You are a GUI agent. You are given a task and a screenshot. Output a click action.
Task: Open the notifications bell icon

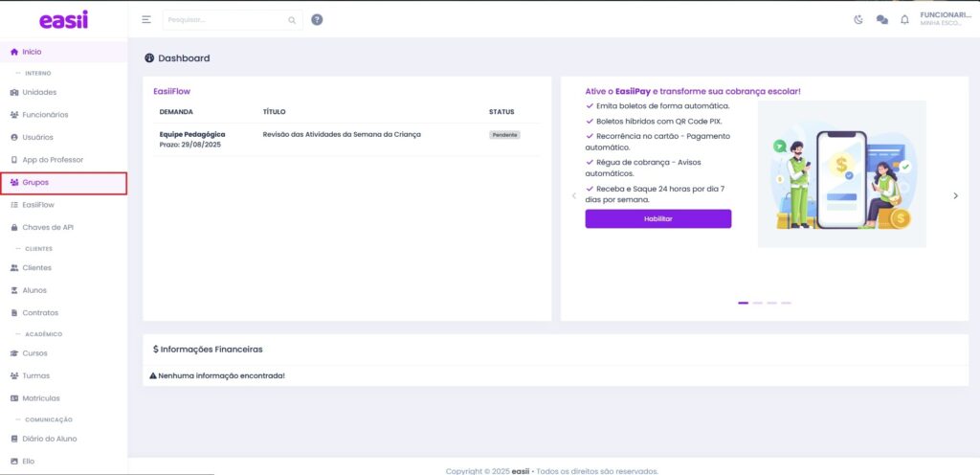point(904,20)
